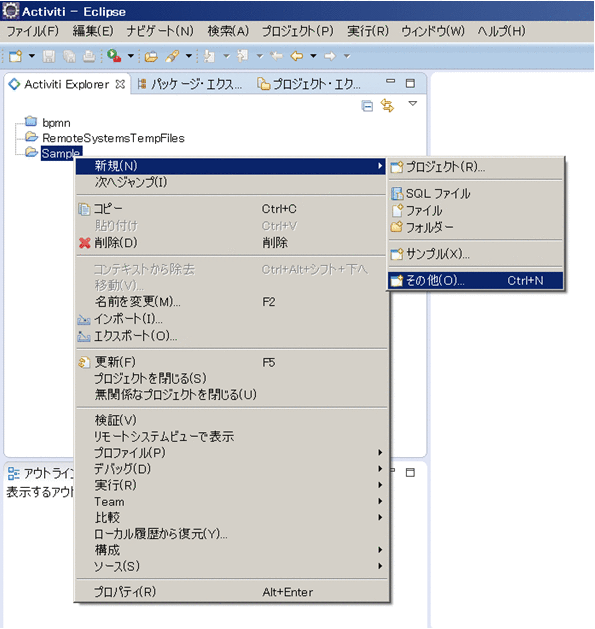Select その他(O)... in New submenu

[475, 280]
